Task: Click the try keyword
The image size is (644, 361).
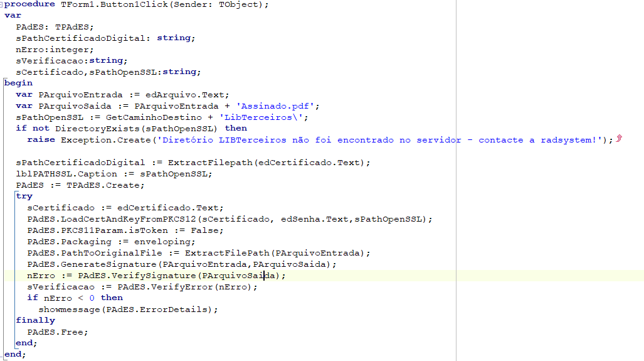Action: [x=24, y=197]
